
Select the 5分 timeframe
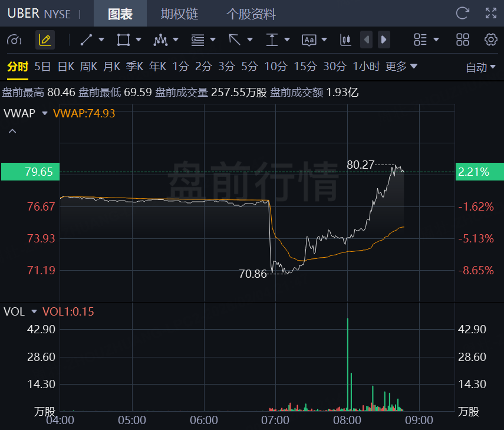250,67
